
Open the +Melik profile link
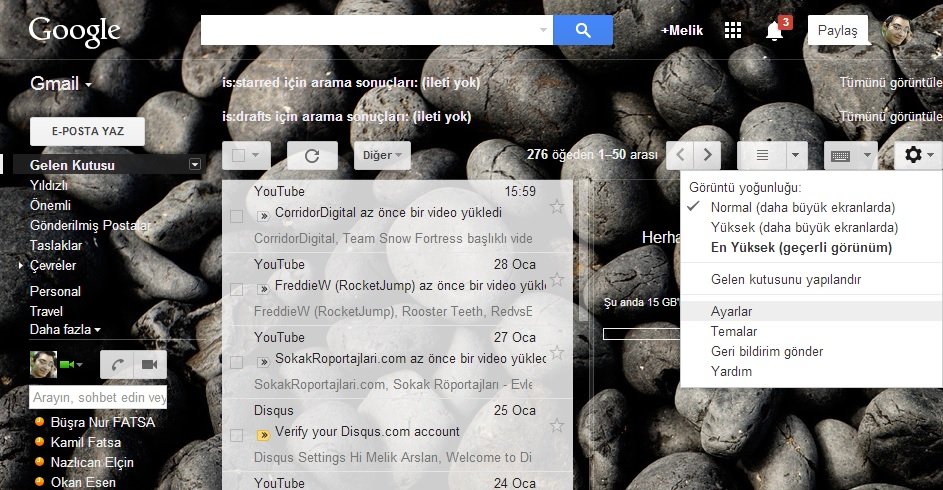point(681,30)
